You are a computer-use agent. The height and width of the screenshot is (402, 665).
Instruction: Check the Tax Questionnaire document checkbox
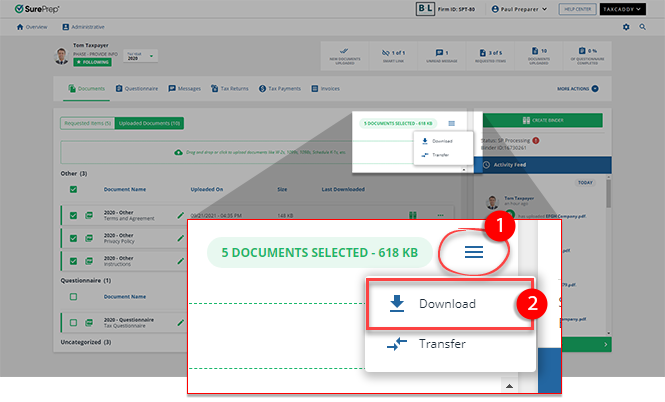[x=74, y=322]
